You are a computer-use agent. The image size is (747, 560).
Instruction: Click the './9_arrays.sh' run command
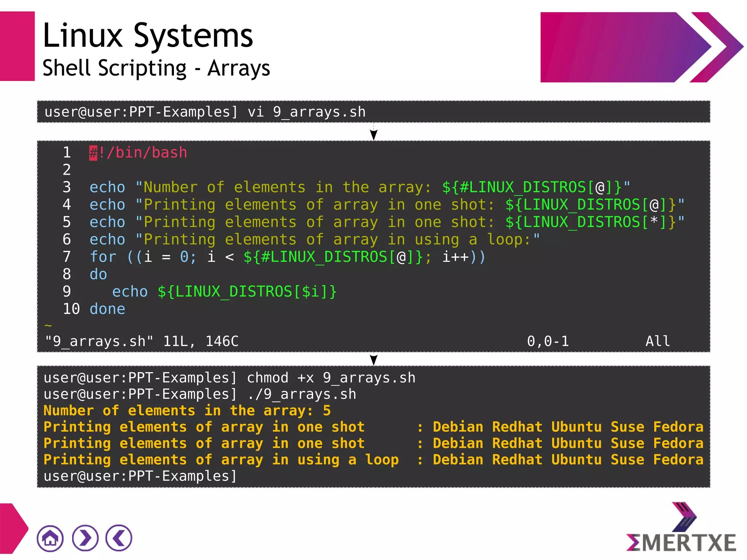coord(302,394)
